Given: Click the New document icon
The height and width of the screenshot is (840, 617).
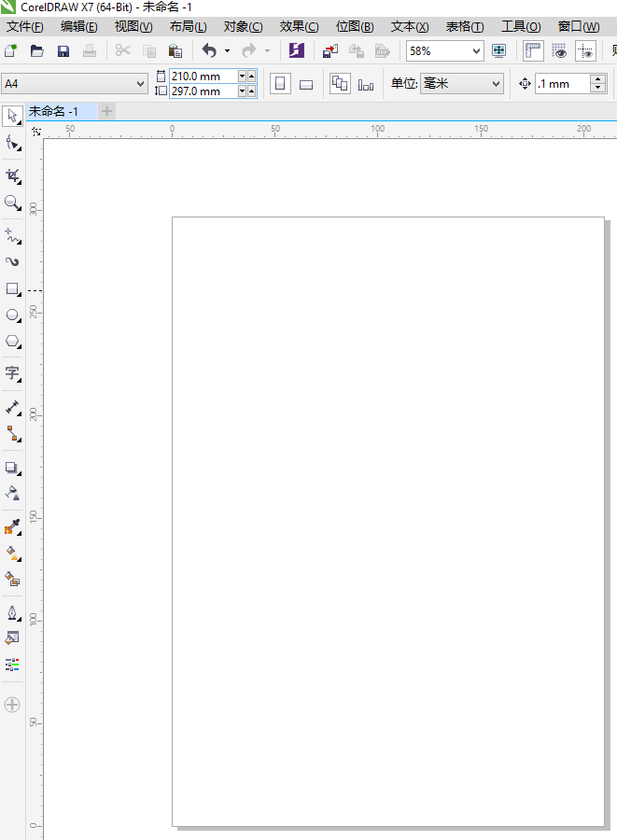Looking at the screenshot, I should coord(10,51).
